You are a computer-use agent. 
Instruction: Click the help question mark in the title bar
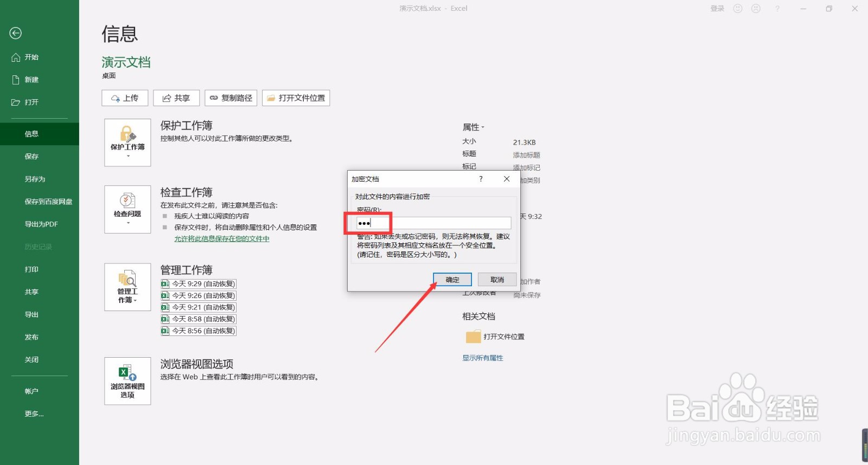pyautogui.click(x=777, y=9)
